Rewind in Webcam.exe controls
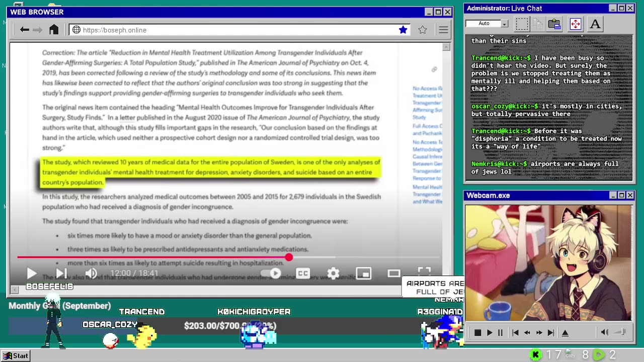The height and width of the screenshot is (362, 644). [527, 333]
